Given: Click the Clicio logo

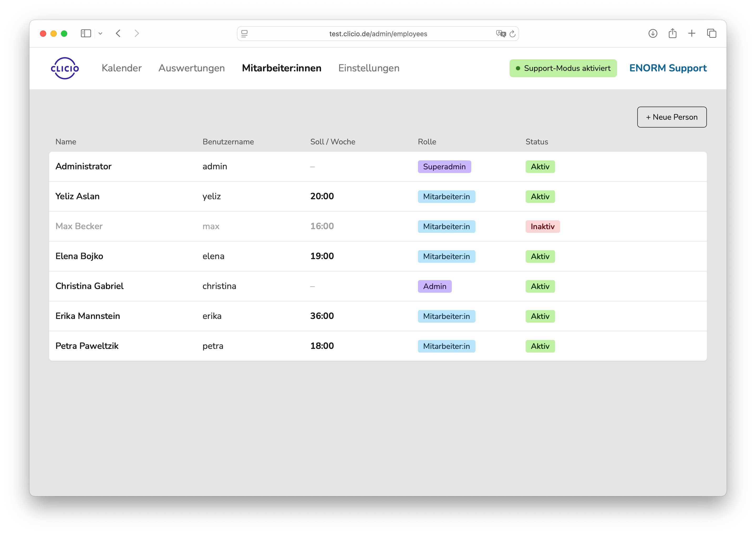Looking at the screenshot, I should click(65, 68).
